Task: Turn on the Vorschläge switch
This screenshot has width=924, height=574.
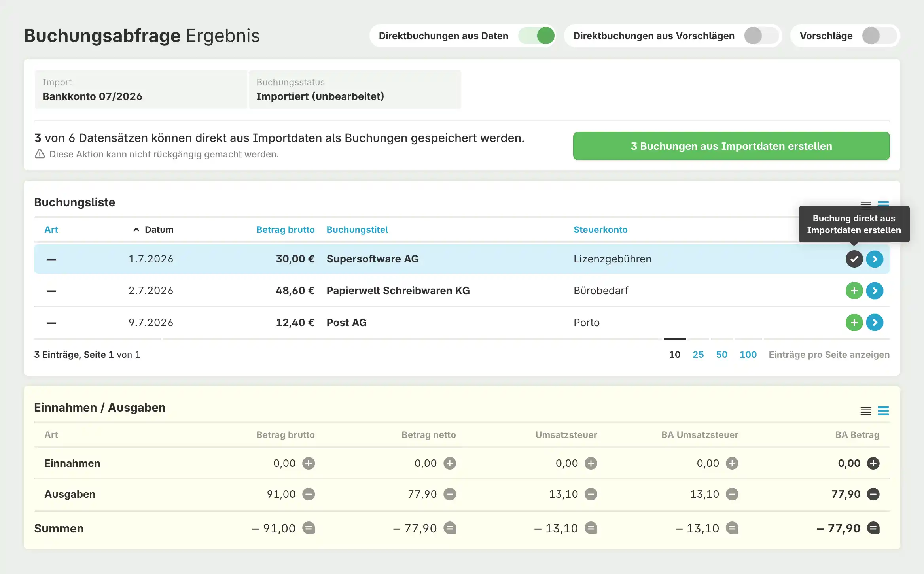Action: [879, 36]
